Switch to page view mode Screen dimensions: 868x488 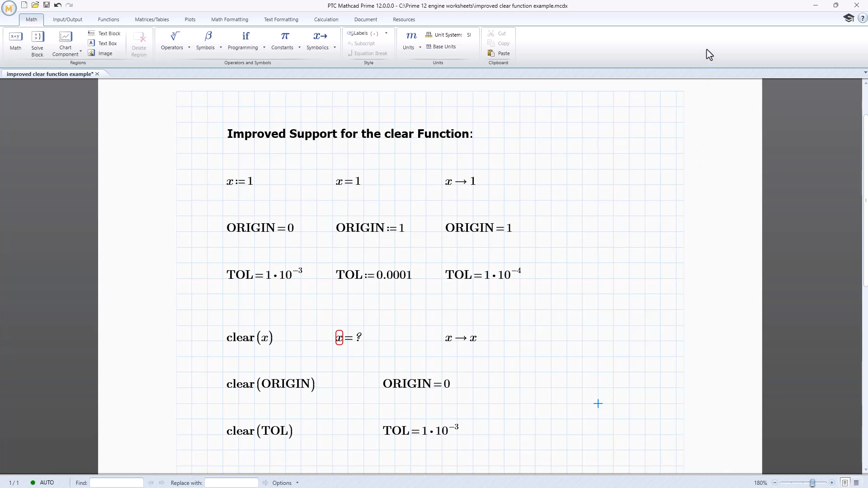coord(845,483)
